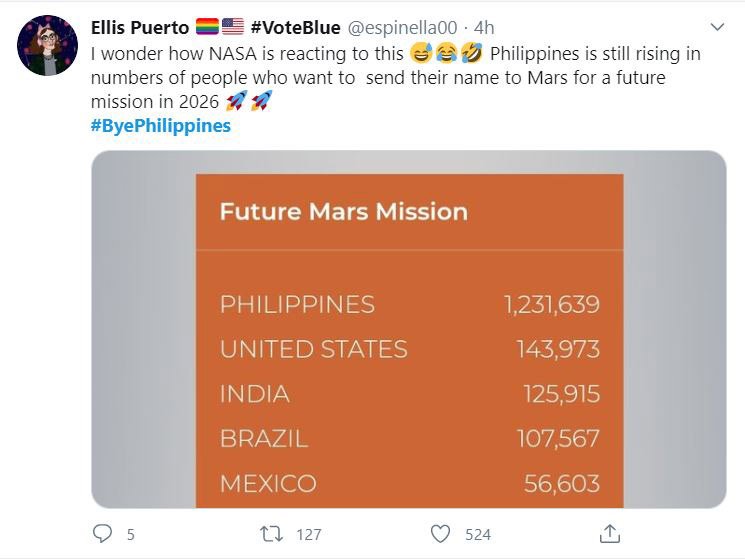Click the laughing emojis in tweet text
This screenshot has height=559, width=745.
[446, 53]
